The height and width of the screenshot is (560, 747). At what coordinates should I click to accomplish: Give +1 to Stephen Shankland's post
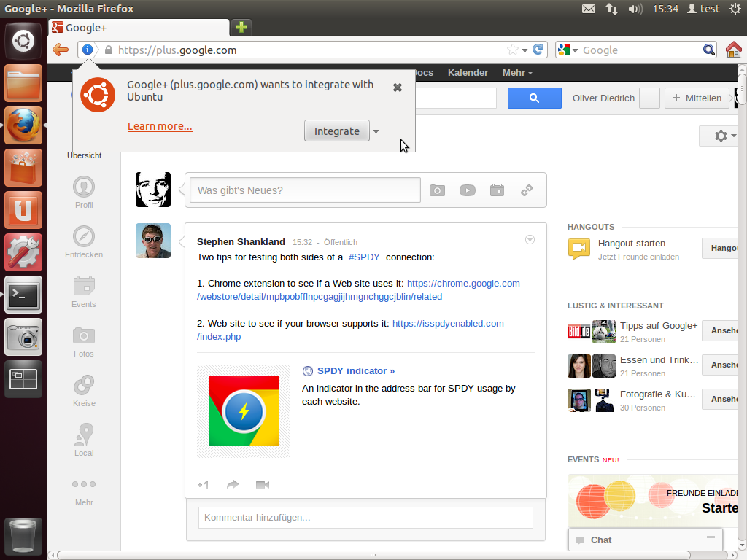click(203, 485)
